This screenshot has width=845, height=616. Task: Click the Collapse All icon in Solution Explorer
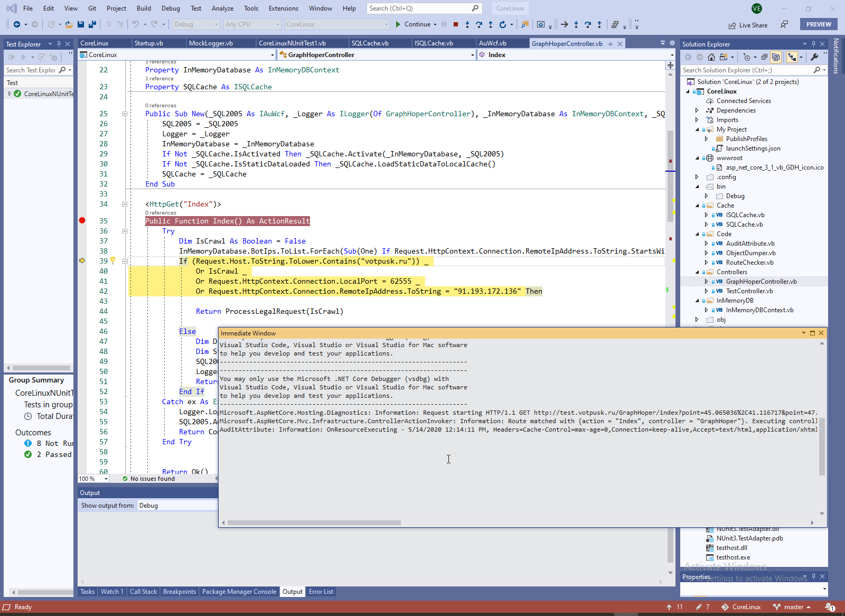pos(764,57)
